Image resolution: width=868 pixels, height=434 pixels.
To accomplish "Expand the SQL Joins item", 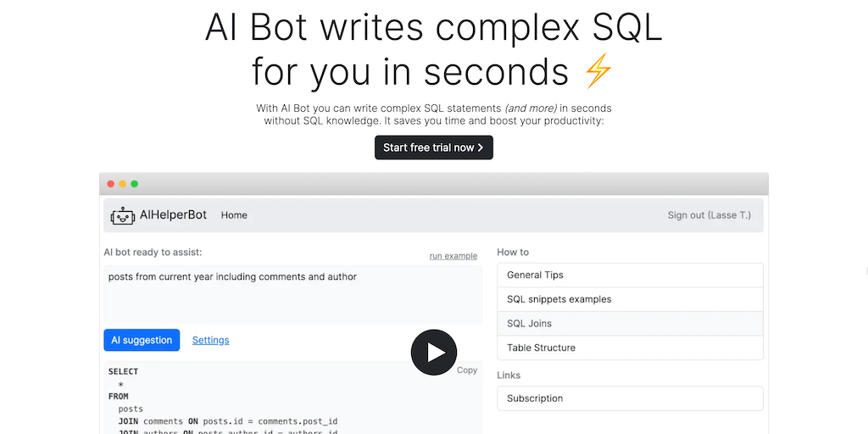I will 630,324.
